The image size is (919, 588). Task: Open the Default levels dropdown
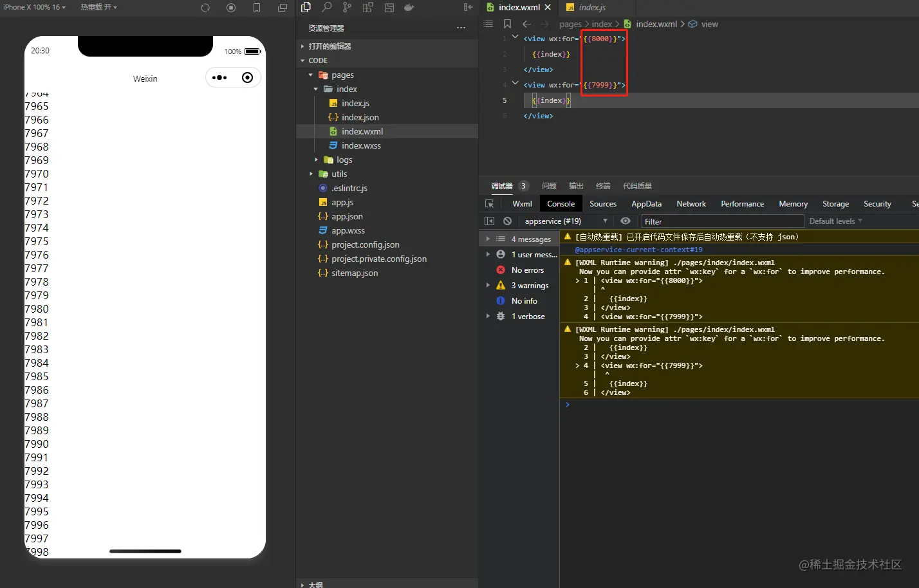[835, 221]
